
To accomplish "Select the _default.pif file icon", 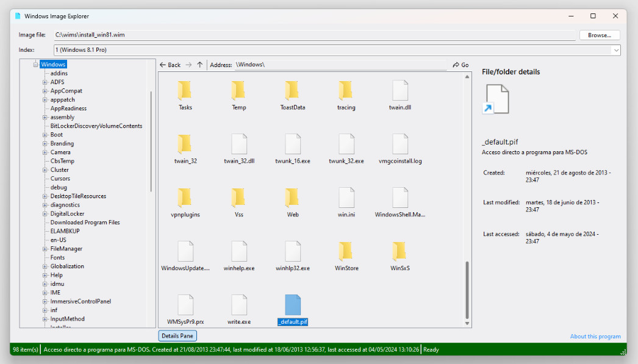I will pyautogui.click(x=293, y=305).
